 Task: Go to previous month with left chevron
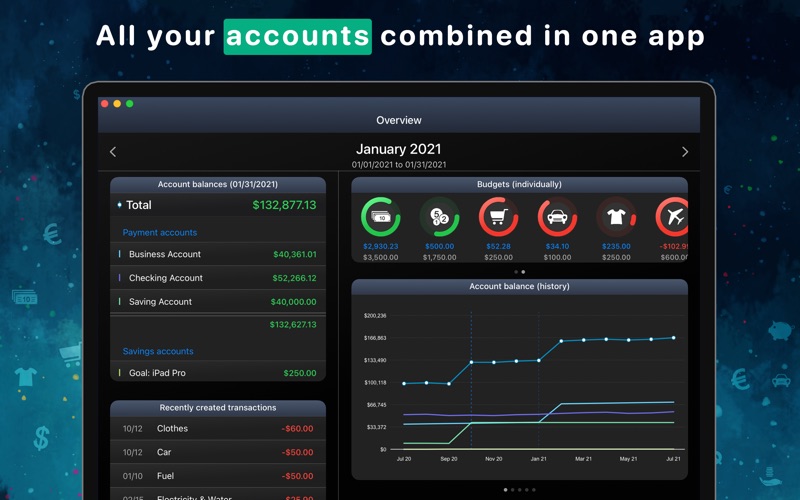pyautogui.click(x=113, y=152)
